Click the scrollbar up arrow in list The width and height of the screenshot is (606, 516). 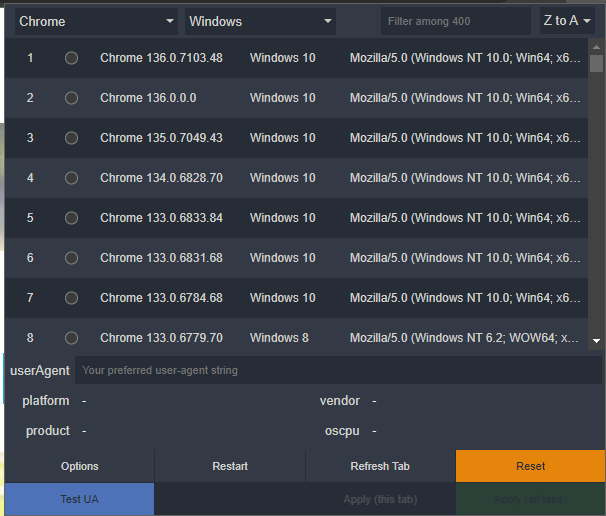[596, 46]
